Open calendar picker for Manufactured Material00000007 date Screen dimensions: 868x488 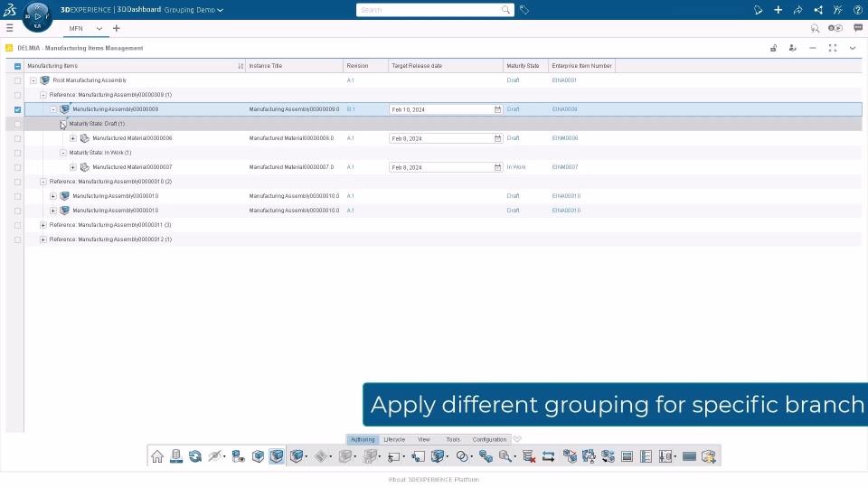coord(497,167)
